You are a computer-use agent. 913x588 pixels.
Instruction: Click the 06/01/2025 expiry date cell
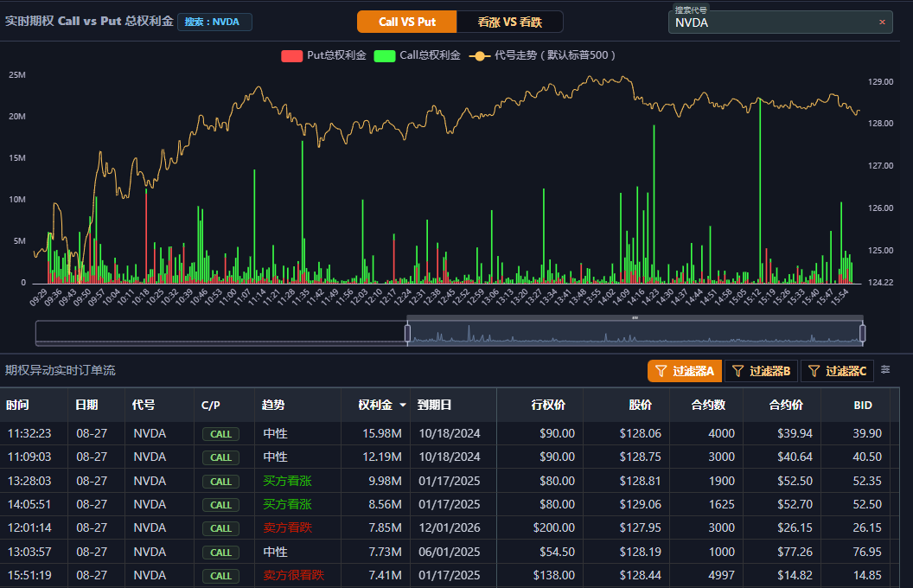pos(450,552)
